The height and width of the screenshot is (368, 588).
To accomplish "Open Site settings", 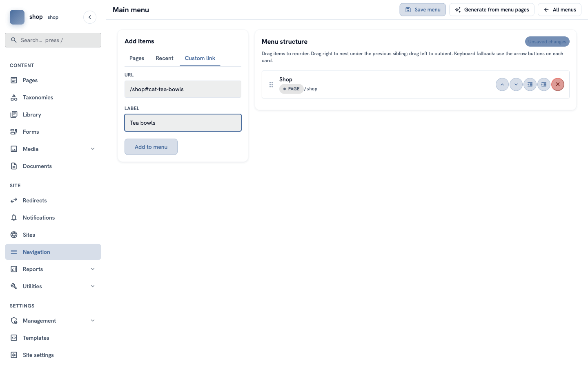I will point(53,355).
